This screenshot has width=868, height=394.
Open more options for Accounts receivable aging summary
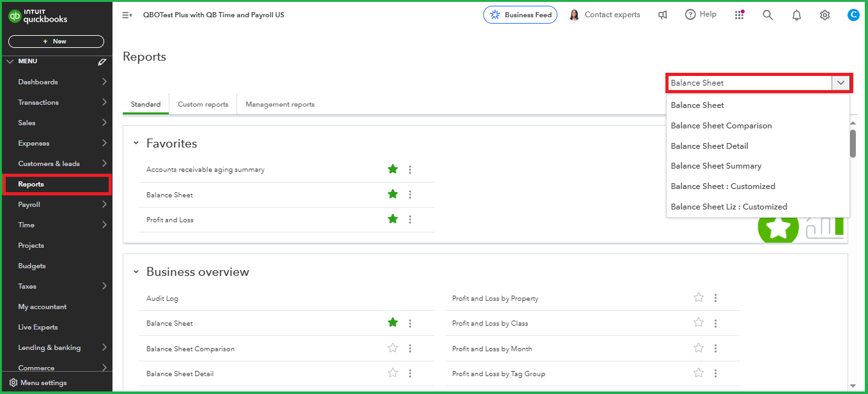click(x=410, y=170)
